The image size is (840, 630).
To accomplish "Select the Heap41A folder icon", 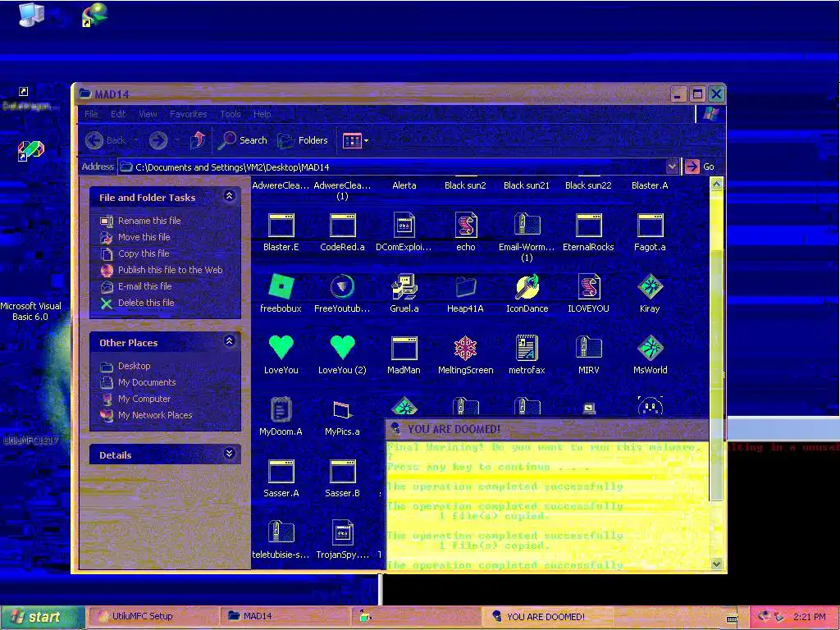I will pos(466,286).
